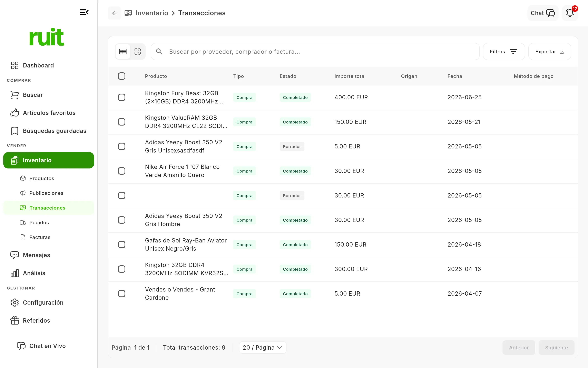The image size is (588, 368).
Task: Check the Kingston ValueRAM 32GB row
Action: coord(122,122)
